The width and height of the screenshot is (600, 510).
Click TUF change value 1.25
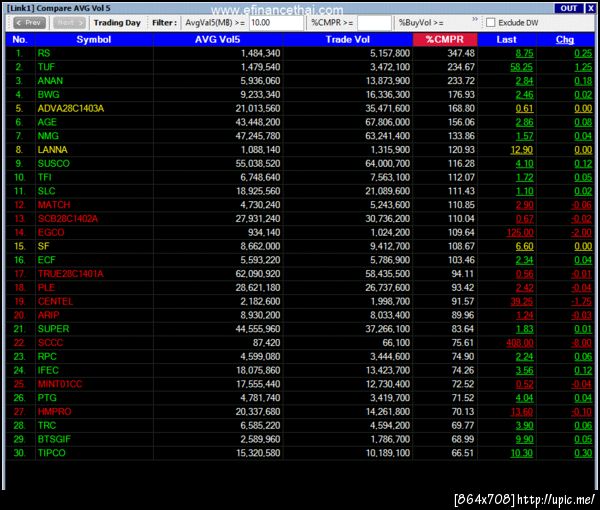click(583, 67)
